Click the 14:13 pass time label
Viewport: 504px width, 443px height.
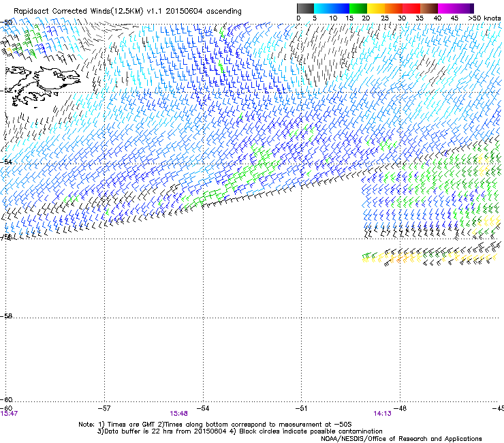pos(382,414)
